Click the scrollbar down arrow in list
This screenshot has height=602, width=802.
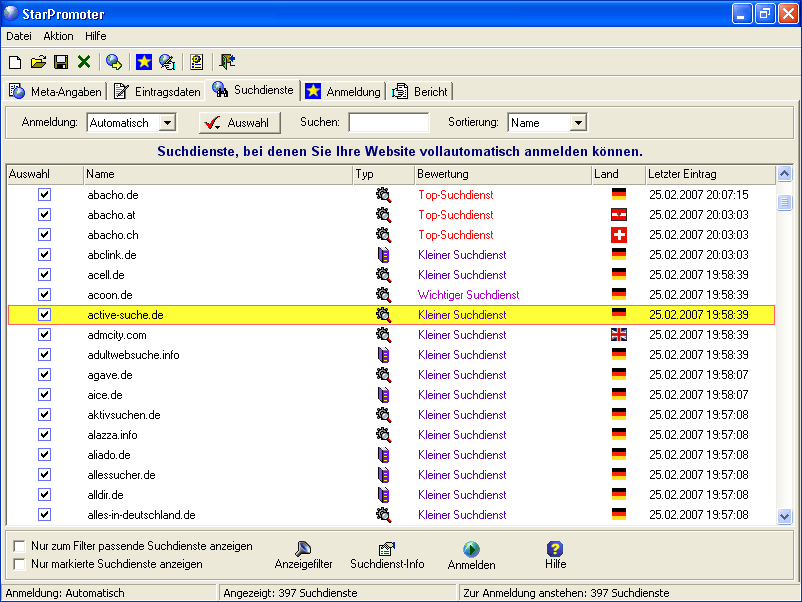point(784,516)
